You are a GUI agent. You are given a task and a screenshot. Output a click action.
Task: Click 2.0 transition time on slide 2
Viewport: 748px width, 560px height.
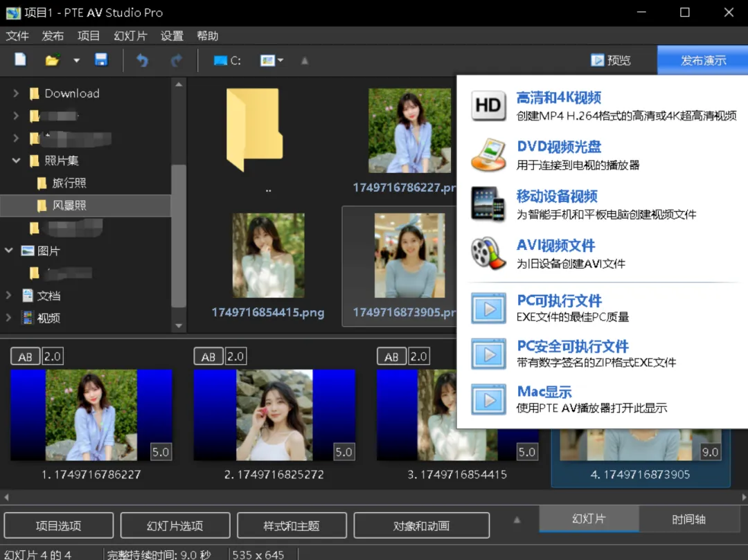tap(235, 356)
